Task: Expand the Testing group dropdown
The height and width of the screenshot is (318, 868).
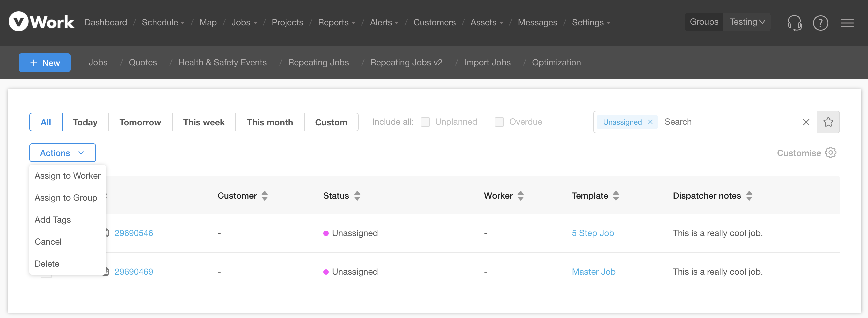Action: tap(747, 22)
